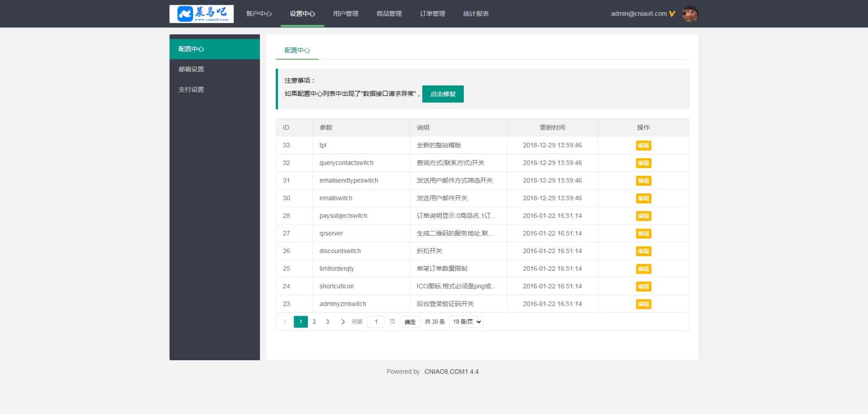This screenshot has height=414, width=868.
Task: Click the previous page arrow
Action: [285, 322]
